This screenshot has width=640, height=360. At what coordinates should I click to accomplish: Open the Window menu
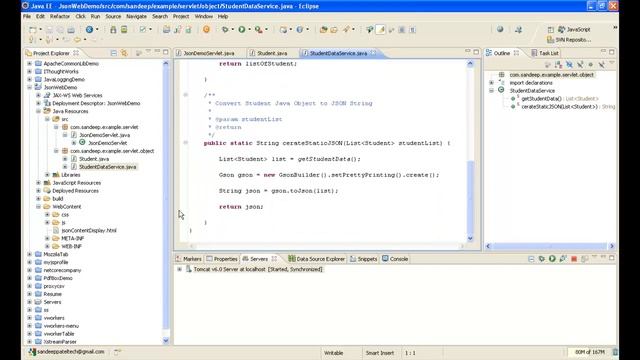203,16
